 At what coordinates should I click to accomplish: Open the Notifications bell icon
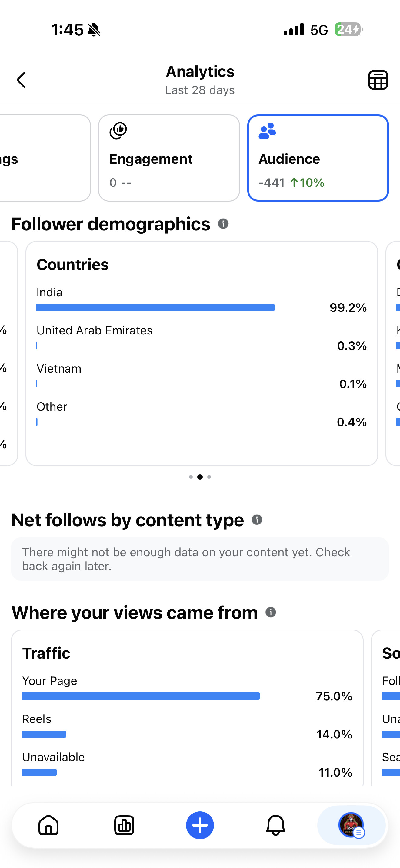coord(275,825)
